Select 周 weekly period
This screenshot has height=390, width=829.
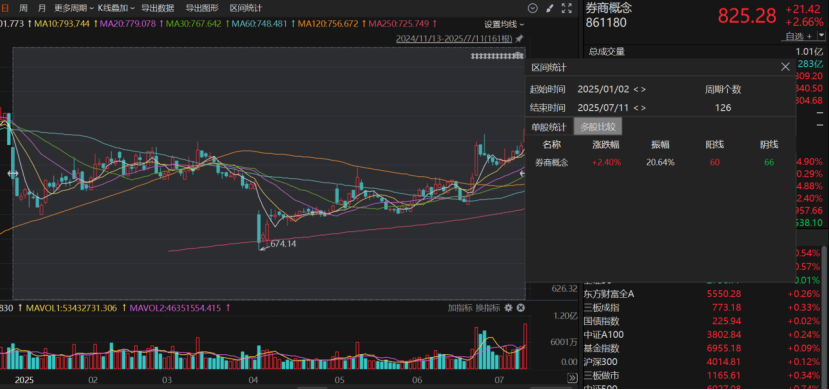coord(23,8)
